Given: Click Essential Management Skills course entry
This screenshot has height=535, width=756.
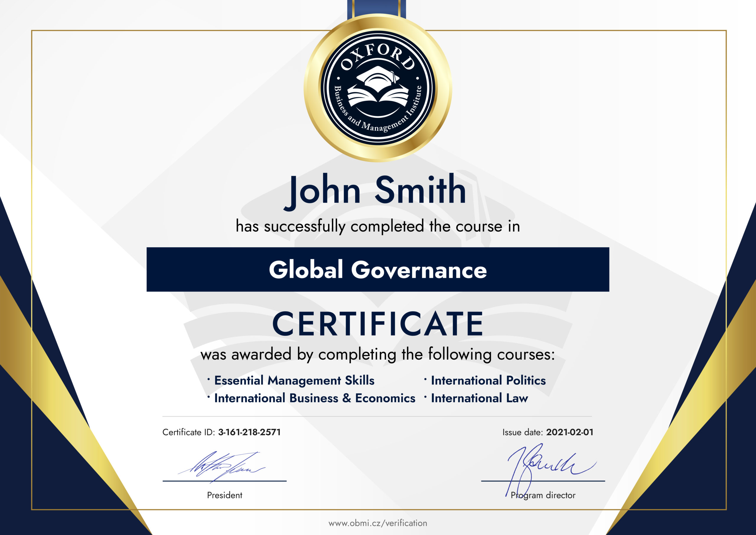Looking at the screenshot, I should point(294,380).
